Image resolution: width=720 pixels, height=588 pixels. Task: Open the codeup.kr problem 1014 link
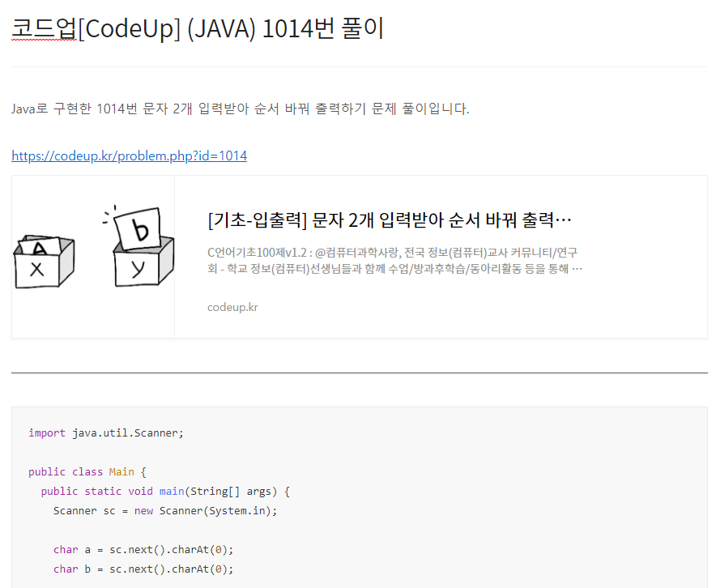129,156
